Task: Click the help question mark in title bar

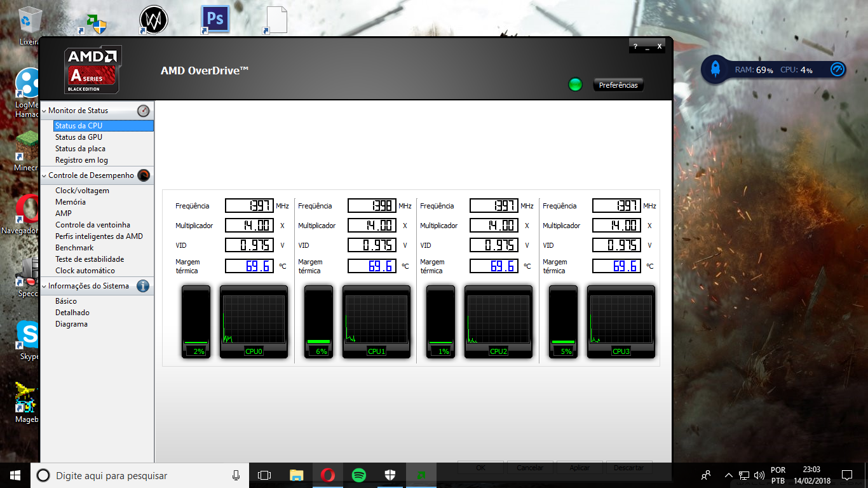Action: pyautogui.click(x=635, y=46)
